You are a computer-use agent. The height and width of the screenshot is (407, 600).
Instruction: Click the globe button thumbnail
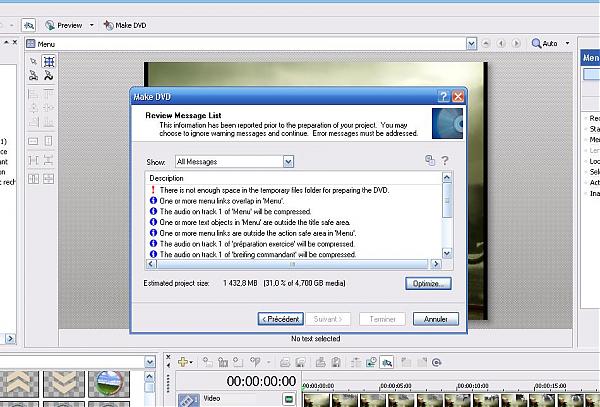[x=110, y=385]
